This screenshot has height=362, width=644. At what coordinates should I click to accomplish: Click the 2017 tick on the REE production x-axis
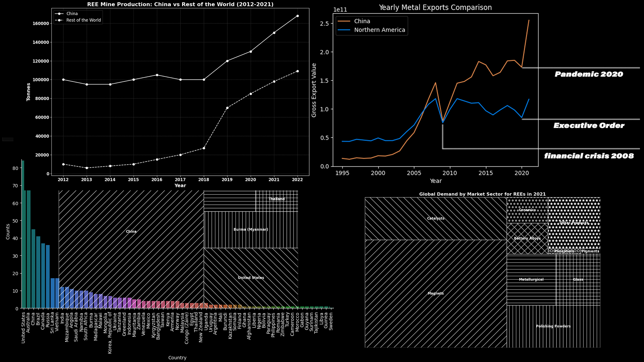click(x=180, y=180)
